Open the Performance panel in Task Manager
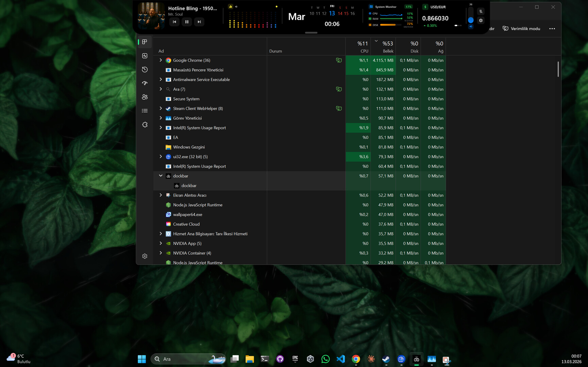Screen dimensions: 588x367 click(145, 56)
